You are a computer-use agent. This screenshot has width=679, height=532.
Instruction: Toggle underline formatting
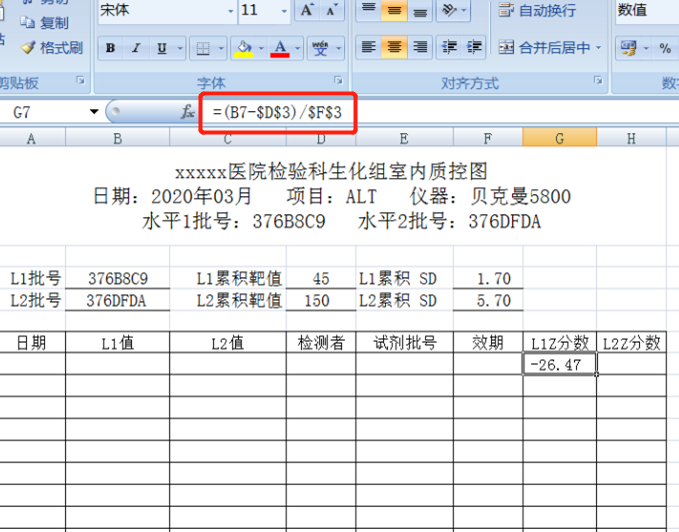(161, 48)
